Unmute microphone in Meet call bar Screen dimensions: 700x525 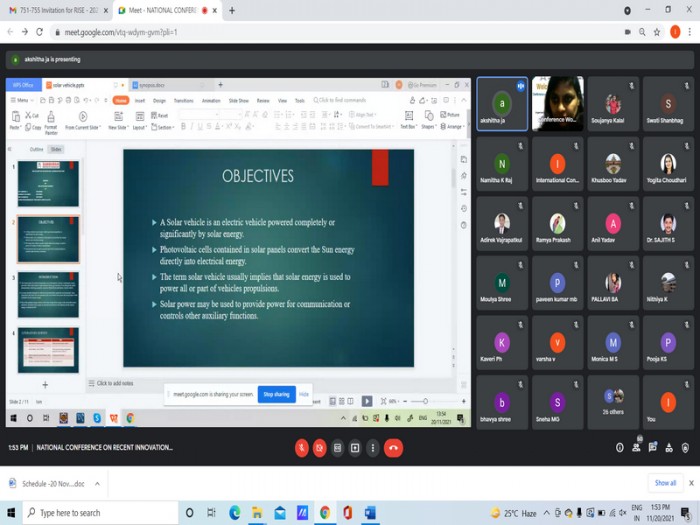(302, 448)
